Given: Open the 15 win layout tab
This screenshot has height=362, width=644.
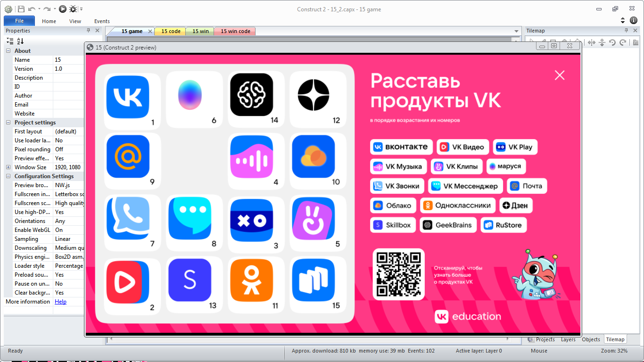Looking at the screenshot, I should coord(200,31).
